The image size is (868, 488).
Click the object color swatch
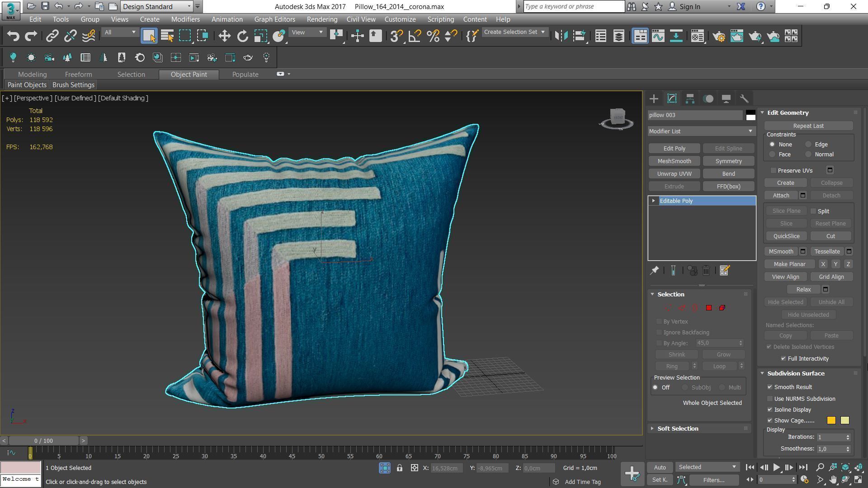pos(750,115)
